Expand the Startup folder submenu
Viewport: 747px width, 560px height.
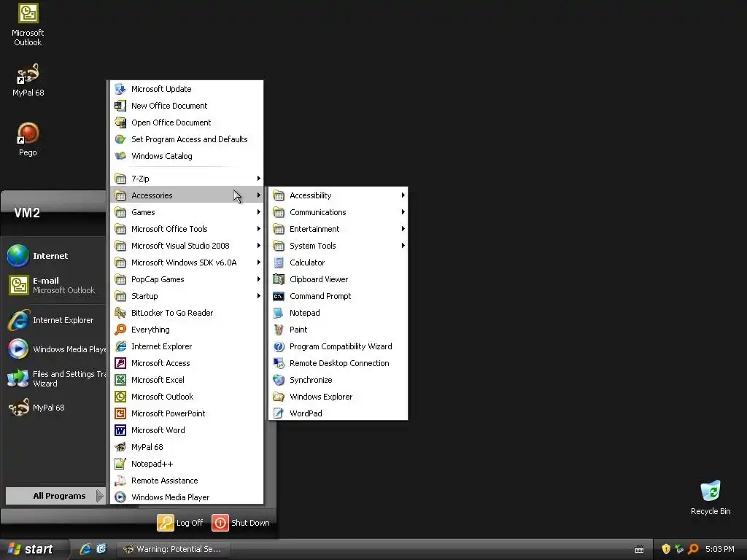pyautogui.click(x=187, y=296)
